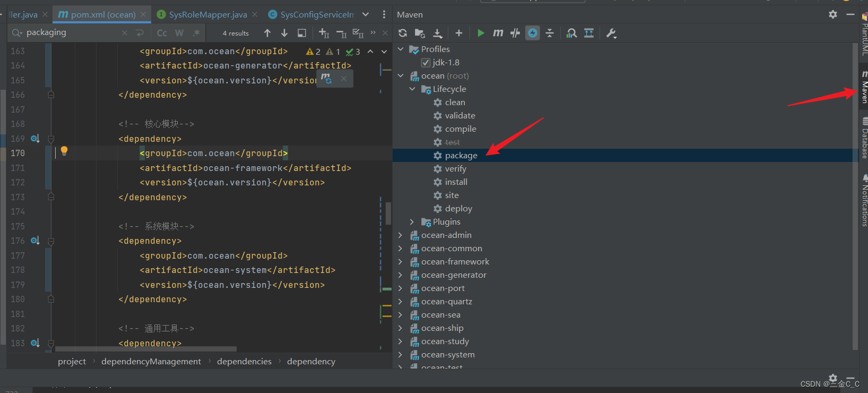Run Maven build green play icon
The height and width of the screenshot is (393, 868).
(x=481, y=33)
